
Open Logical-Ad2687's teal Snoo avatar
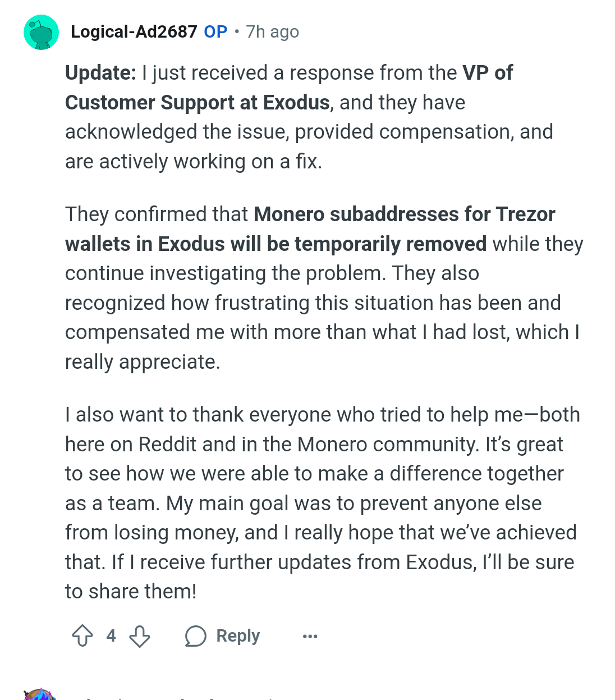tap(41, 32)
